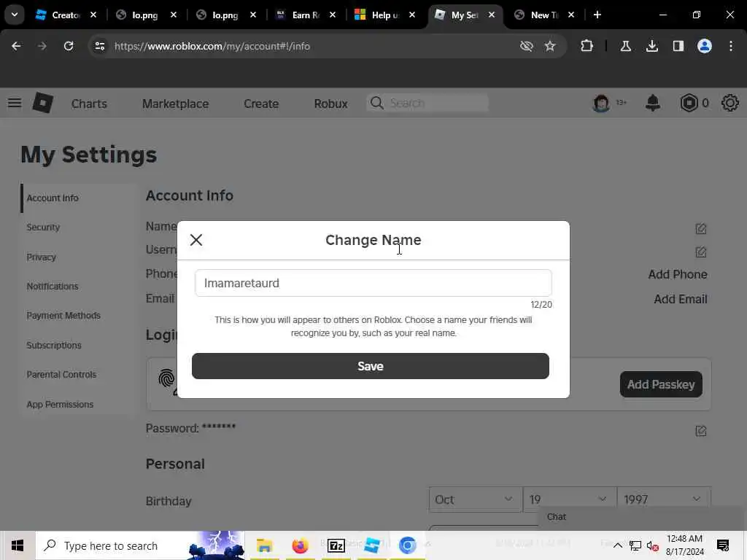
Task: Bookmark this page with the star
Action: tap(550, 46)
